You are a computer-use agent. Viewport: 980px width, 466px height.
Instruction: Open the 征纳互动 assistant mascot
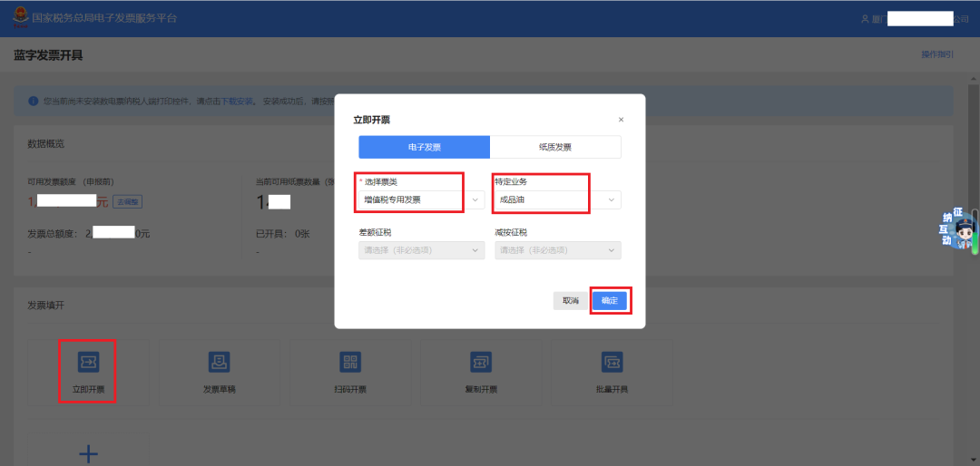click(x=959, y=229)
